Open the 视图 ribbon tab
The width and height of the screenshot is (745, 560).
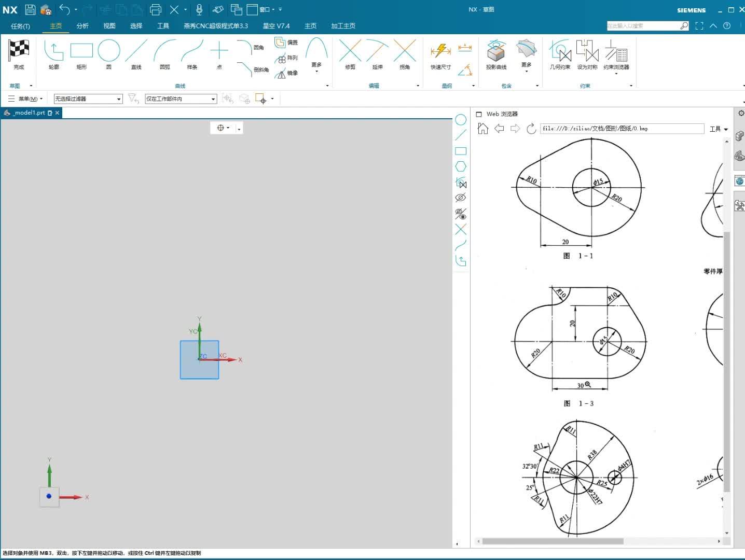(109, 26)
